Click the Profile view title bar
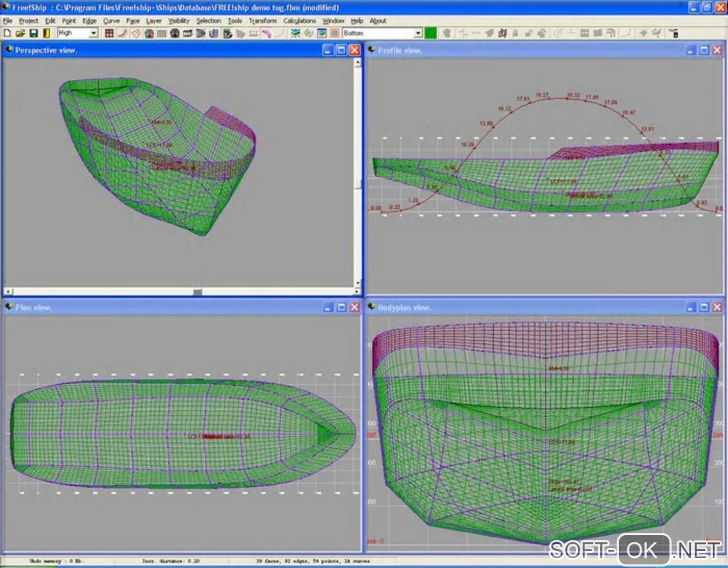Image resolution: width=728 pixels, height=568 pixels. [545, 50]
